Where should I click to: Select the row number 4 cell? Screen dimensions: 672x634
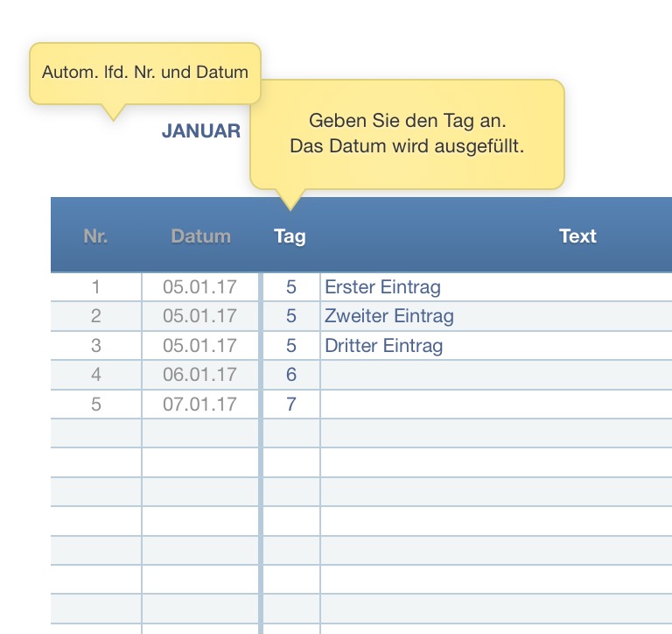point(96,375)
